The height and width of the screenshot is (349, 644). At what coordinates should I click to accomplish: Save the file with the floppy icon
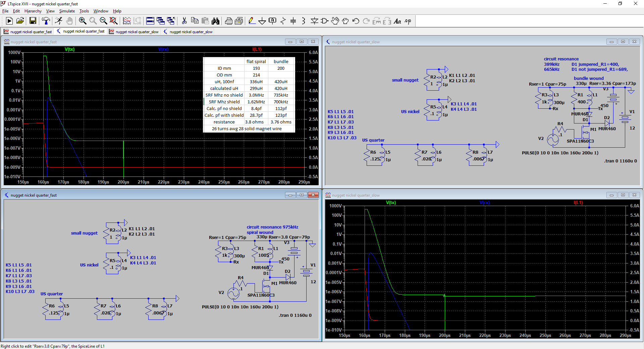click(x=33, y=21)
